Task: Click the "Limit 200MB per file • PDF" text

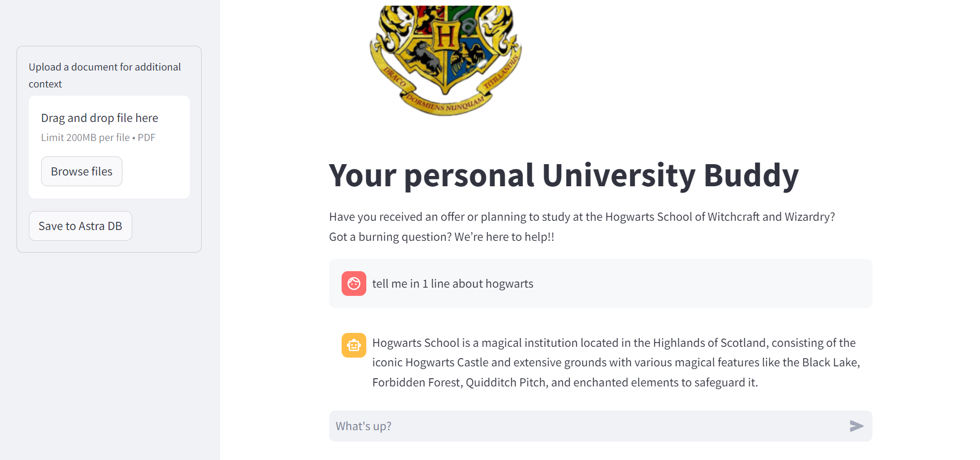Action: 98,137
